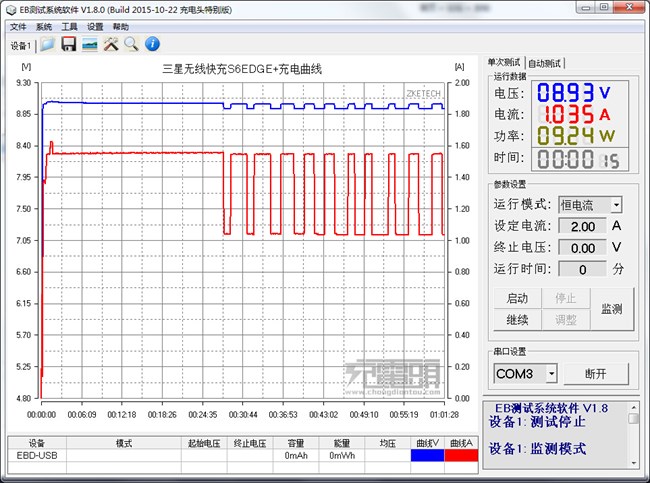Image resolution: width=650 pixels, height=483 pixels.
Task: Click the 断开 disconnect button
Action: pyautogui.click(x=598, y=373)
